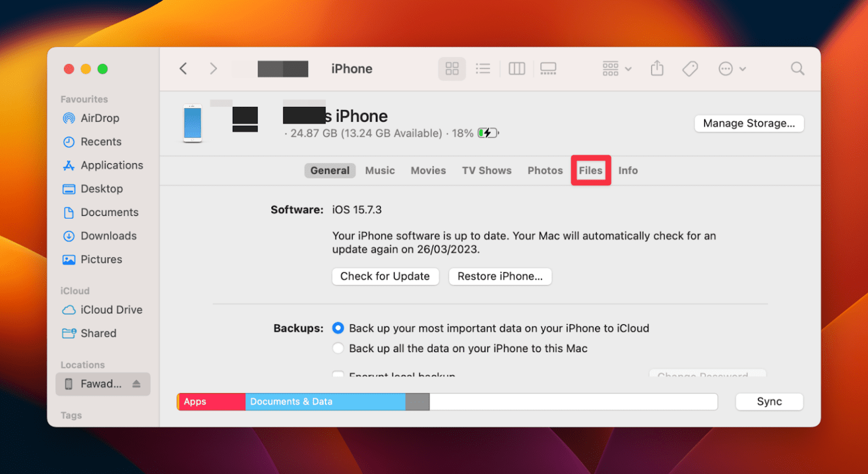Click the blue Documents & Data segment
868x474 pixels.
[325, 402]
